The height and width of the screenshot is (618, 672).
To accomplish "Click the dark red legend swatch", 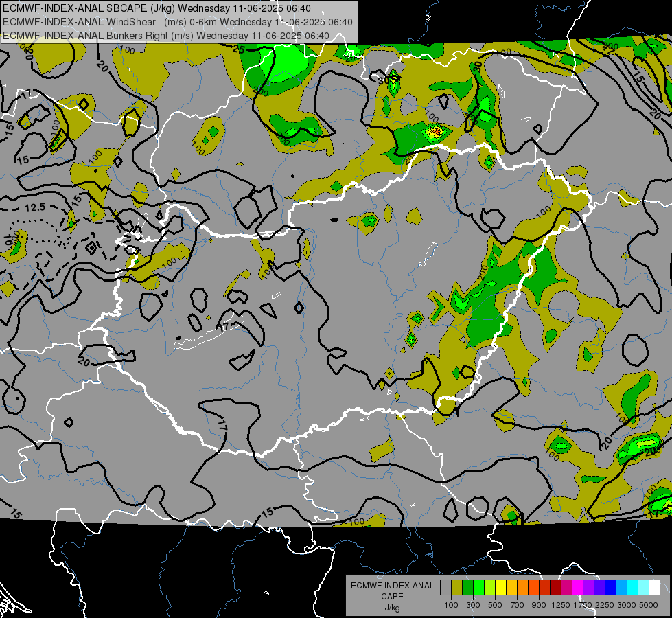I will 555,587.
